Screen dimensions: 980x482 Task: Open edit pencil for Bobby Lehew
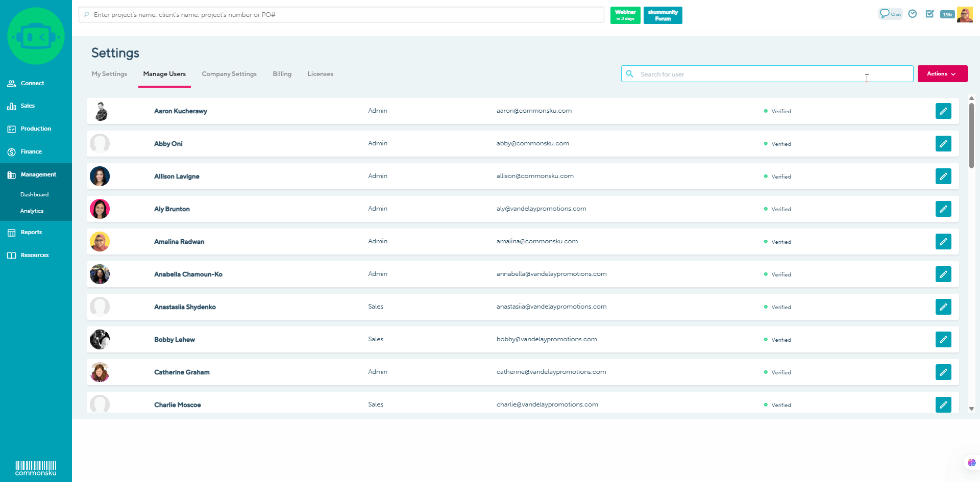tap(943, 339)
